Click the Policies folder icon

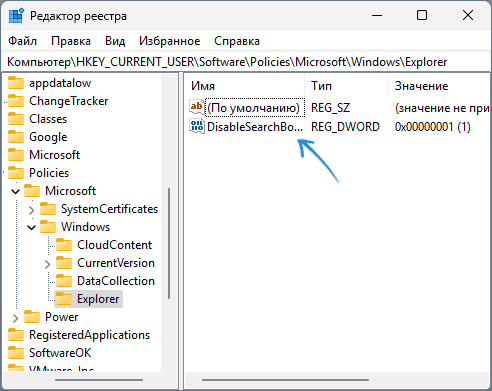coord(16,173)
